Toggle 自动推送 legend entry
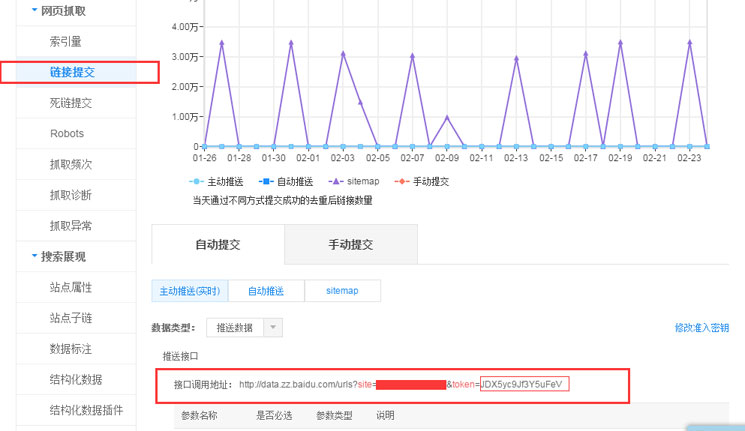The height and width of the screenshot is (431, 745). coord(286,182)
